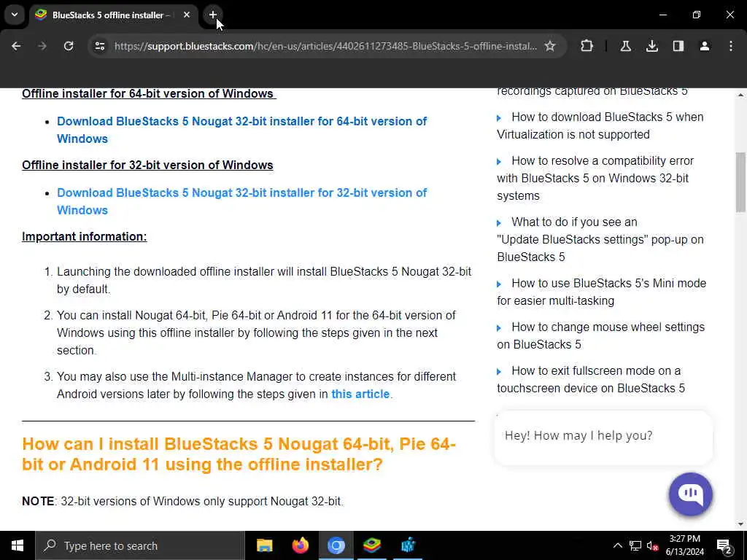Open the taskbar clock and date

(x=684, y=545)
